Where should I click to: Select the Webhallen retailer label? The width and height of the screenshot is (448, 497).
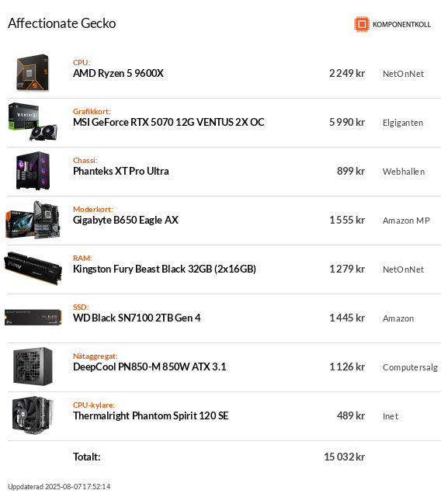pos(404,172)
